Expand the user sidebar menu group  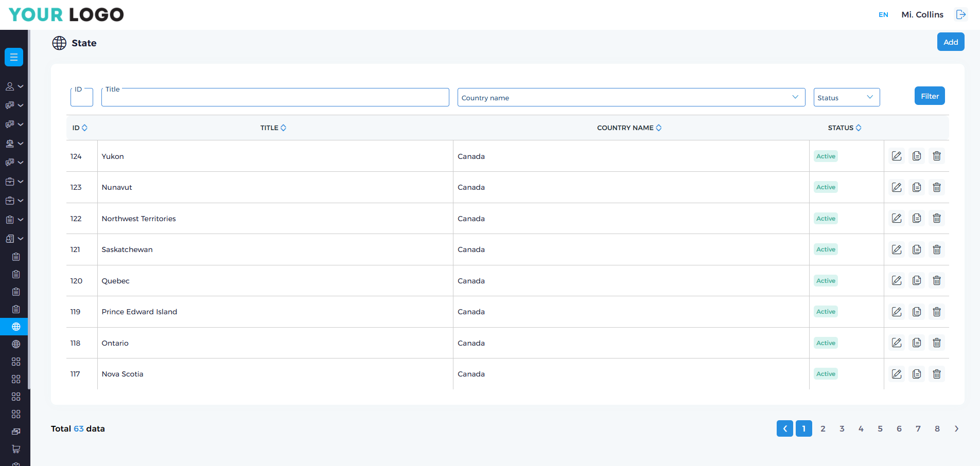click(x=14, y=86)
